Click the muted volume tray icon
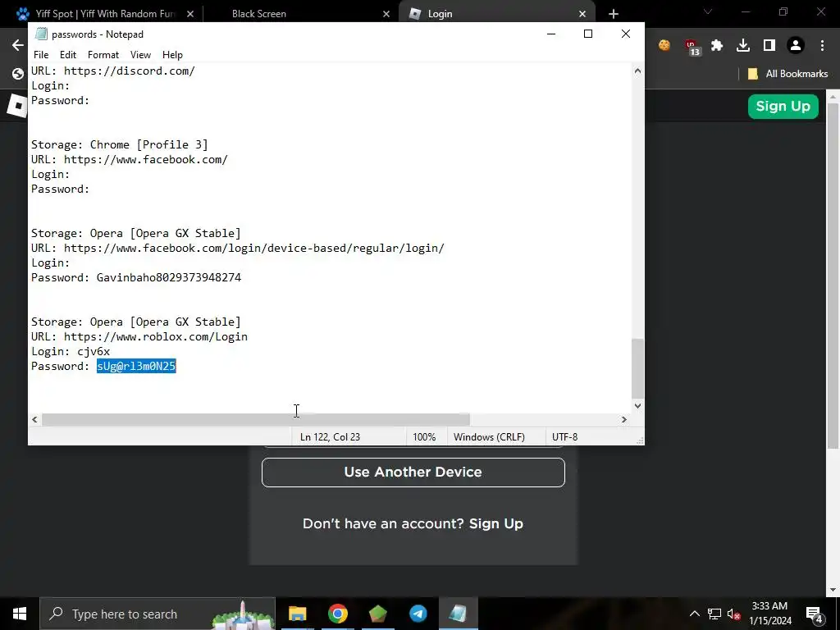The height and width of the screenshot is (630, 840). coord(734,614)
